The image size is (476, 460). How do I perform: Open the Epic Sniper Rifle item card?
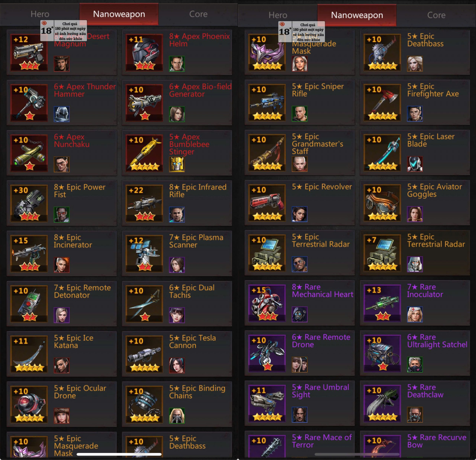pos(299,102)
